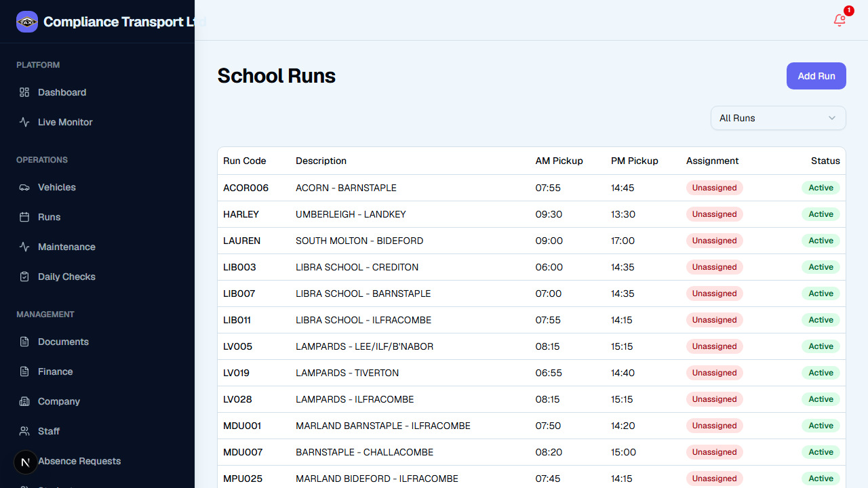Select run code MDU001
Image resolution: width=868 pixels, height=488 pixels.
pyautogui.click(x=242, y=426)
